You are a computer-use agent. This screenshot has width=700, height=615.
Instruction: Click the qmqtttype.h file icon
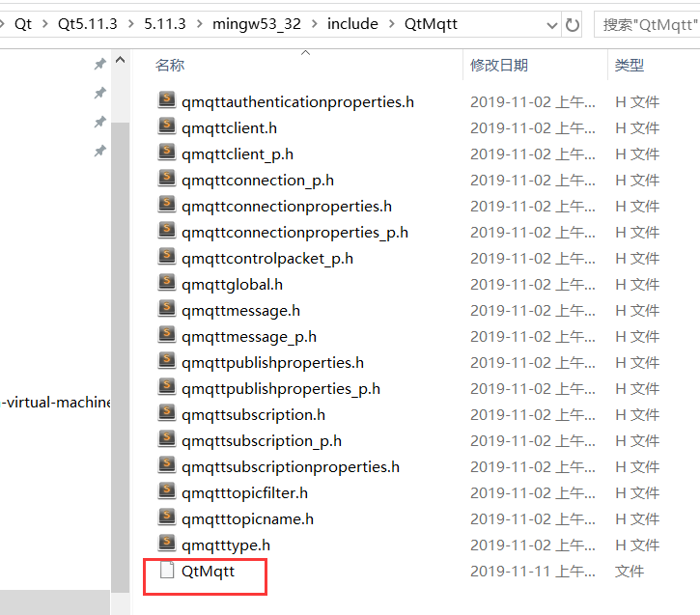pos(167,543)
